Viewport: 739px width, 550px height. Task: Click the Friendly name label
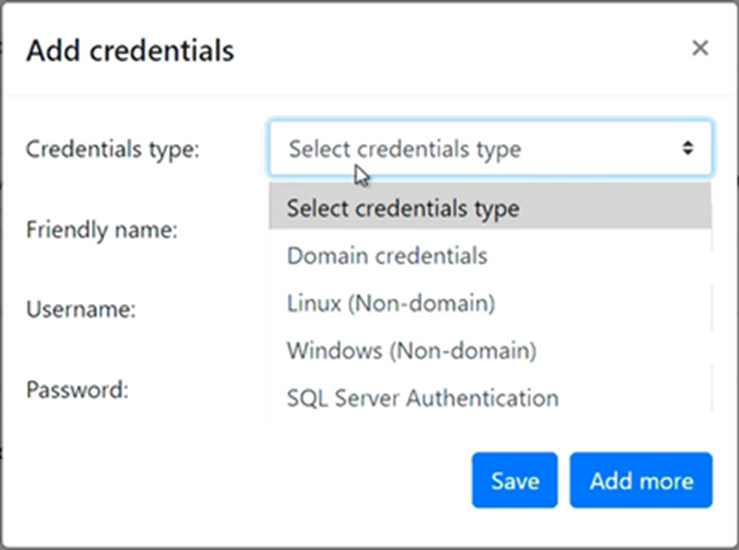coord(102,230)
